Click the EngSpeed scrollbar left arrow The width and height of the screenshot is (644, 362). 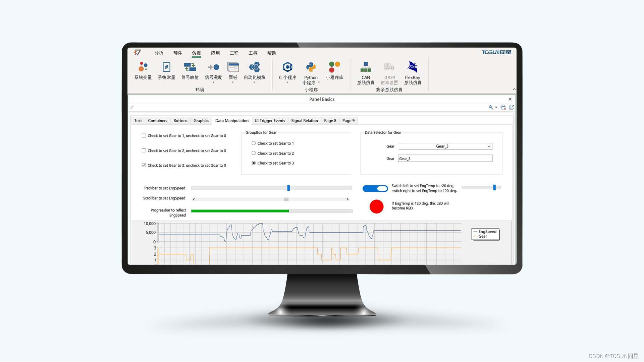click(194, 199)
